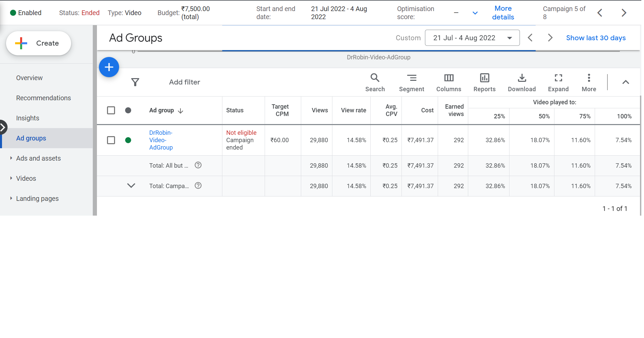Click the blue plus add button
The image size is (644, 338).
click(x=109, y=67)
